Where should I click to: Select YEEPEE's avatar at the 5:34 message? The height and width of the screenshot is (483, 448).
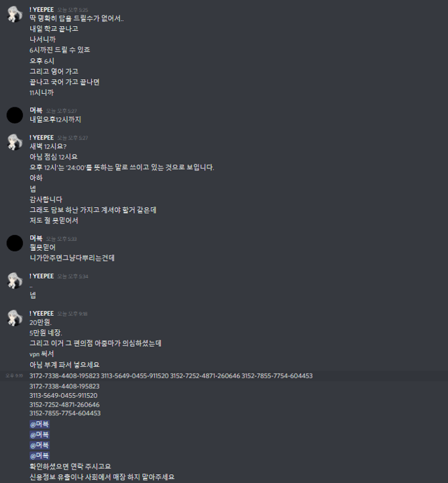click(15, 280)
